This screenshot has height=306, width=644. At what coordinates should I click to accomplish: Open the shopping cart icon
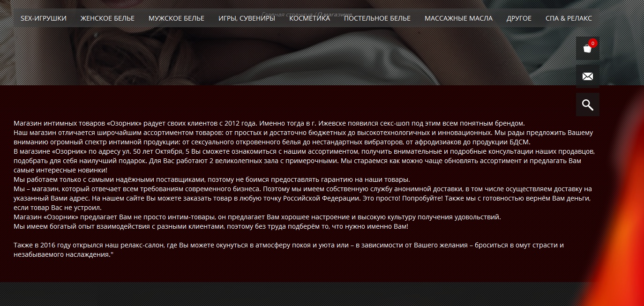coord(587,48)
